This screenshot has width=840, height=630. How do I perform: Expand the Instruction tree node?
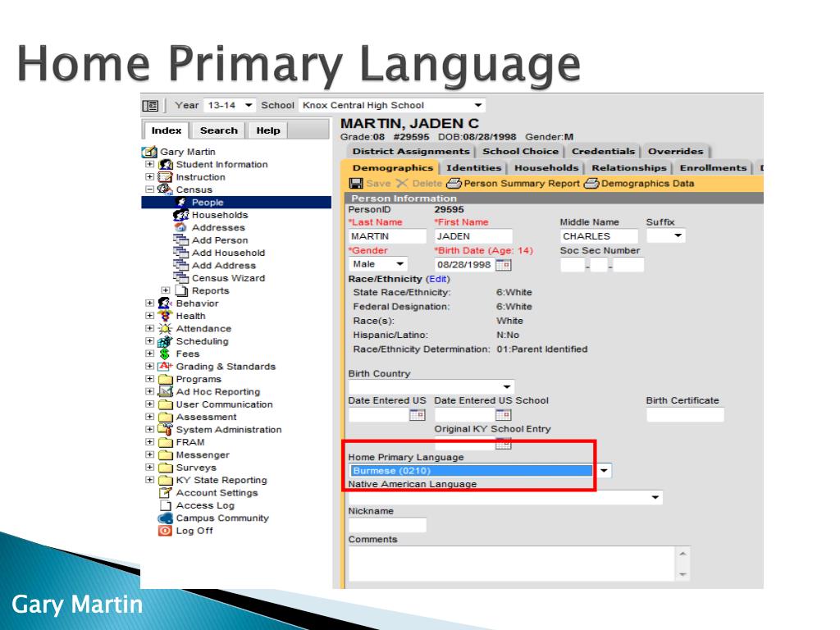(x=150, y=177)
